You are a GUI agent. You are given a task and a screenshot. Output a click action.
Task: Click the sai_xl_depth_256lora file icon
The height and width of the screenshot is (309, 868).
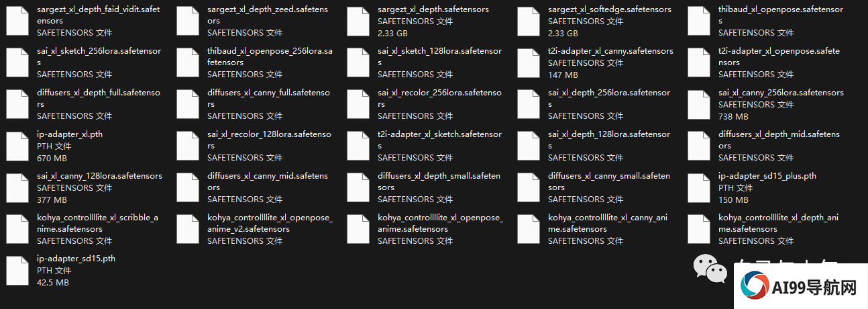click(529, 104)
